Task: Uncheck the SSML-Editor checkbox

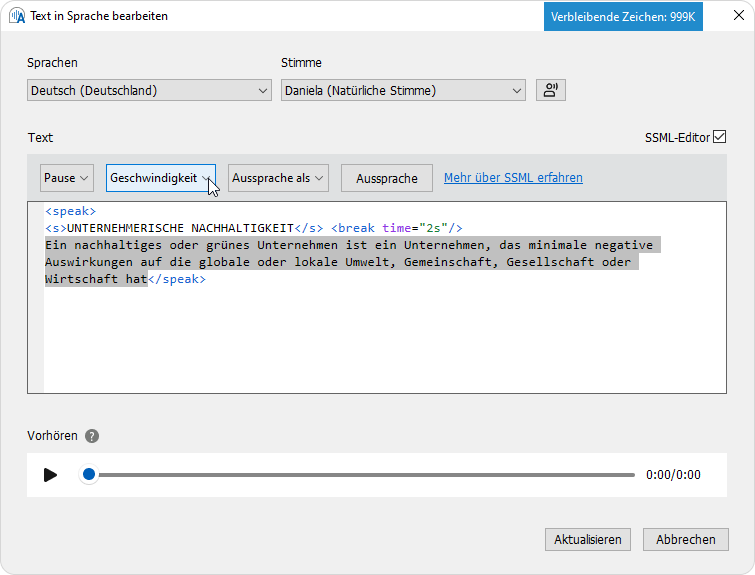Action: (719, 137)
